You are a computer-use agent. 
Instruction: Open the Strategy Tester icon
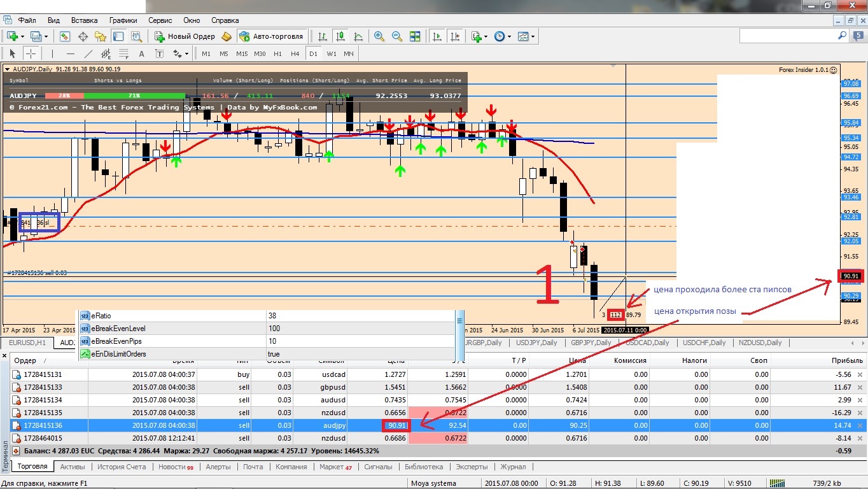(136, 36)
